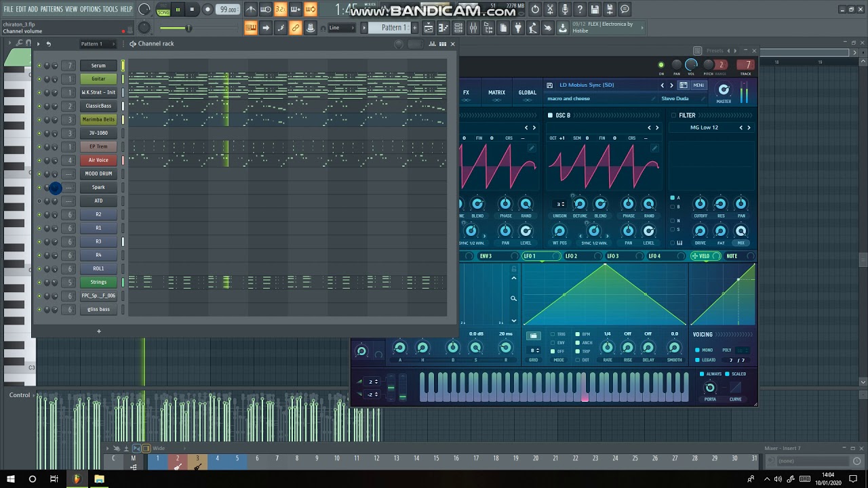Screen dimensions: 868x488
Task: Toggle the Pat/Song mode button
Action: [163, 9]
